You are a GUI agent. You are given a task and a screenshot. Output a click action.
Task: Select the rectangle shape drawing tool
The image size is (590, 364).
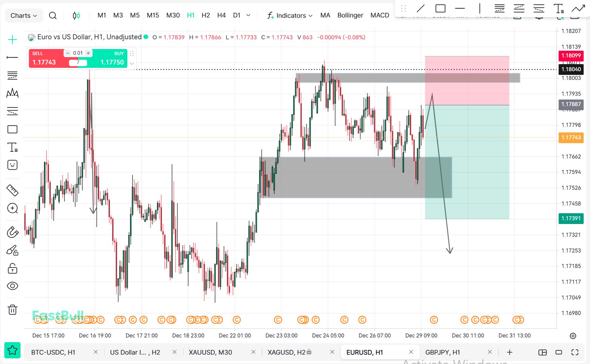point(12,129)
